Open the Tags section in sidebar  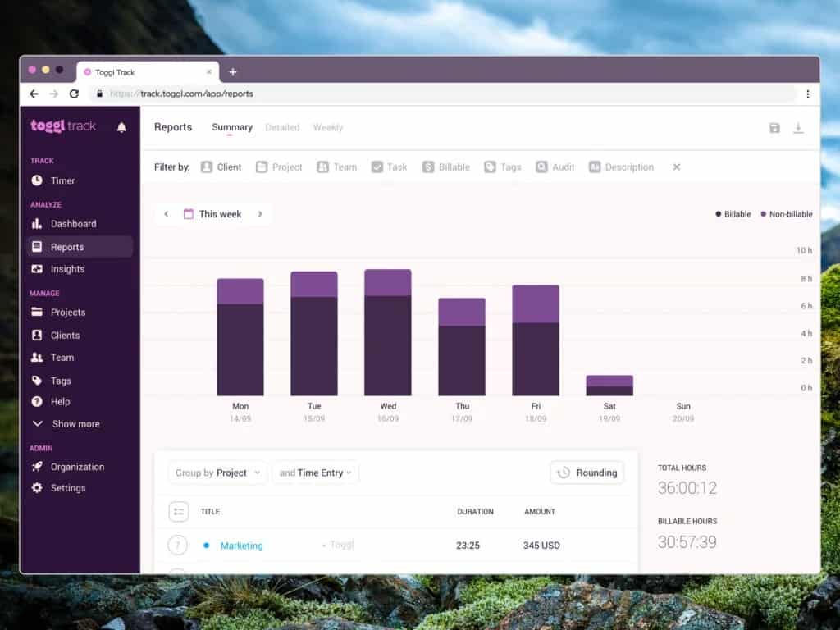click(x=60, y=381)
